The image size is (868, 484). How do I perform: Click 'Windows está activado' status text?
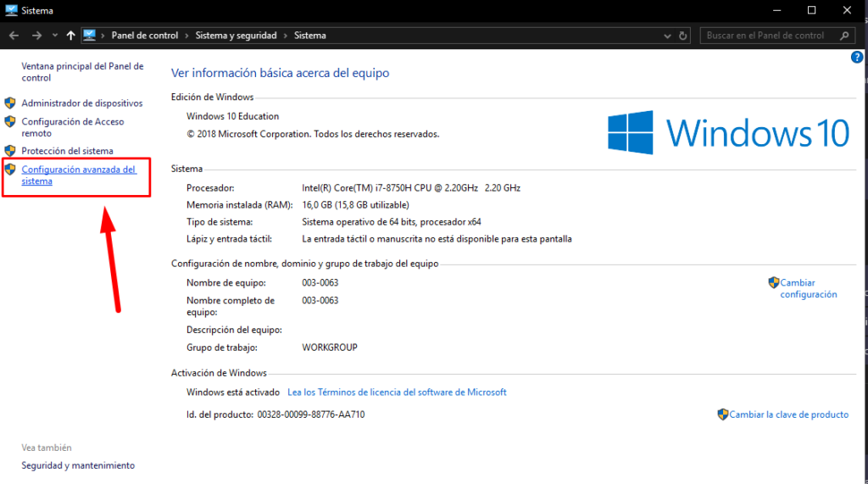(x=233, y=392)
